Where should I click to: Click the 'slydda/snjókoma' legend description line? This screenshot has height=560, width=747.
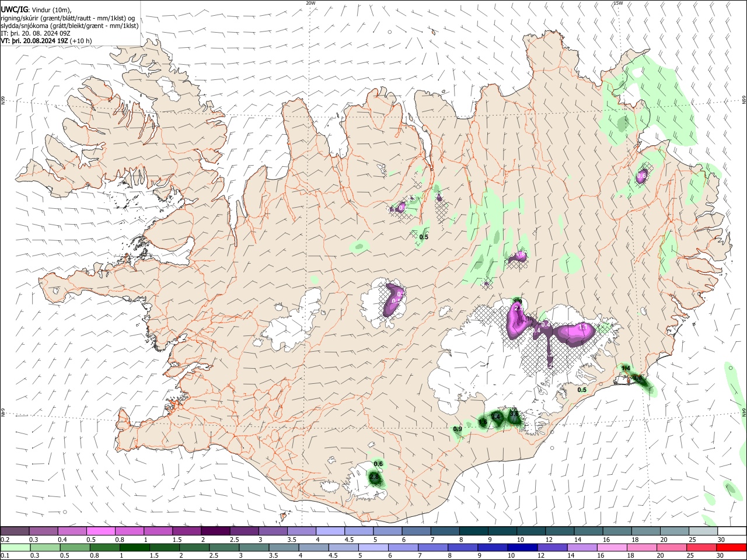[69, 26]
